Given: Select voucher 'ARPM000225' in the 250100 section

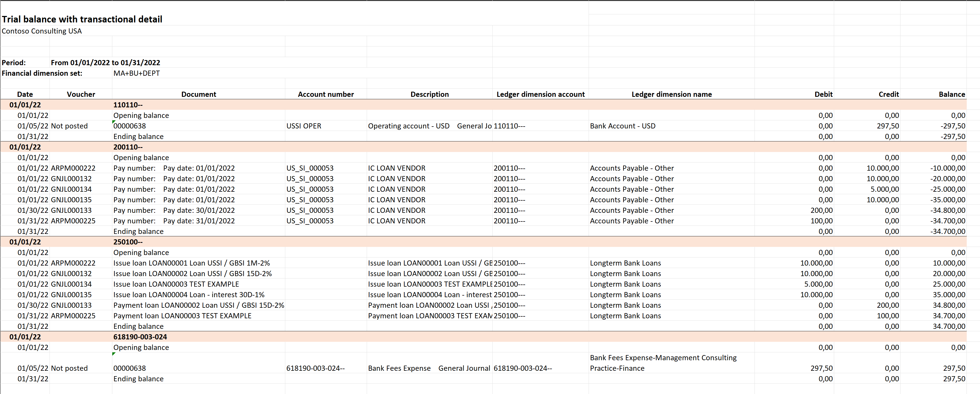Looking at the screenshot, I should pos(73,316).
